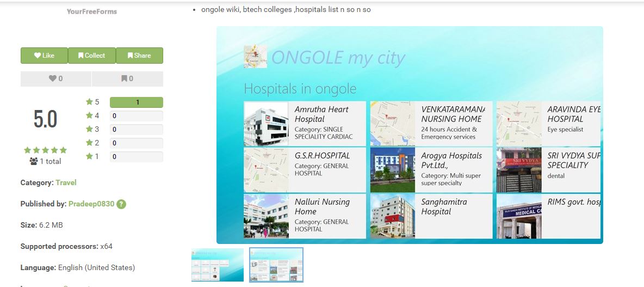
Task: Click the heart likes counter
Action: 56,78
